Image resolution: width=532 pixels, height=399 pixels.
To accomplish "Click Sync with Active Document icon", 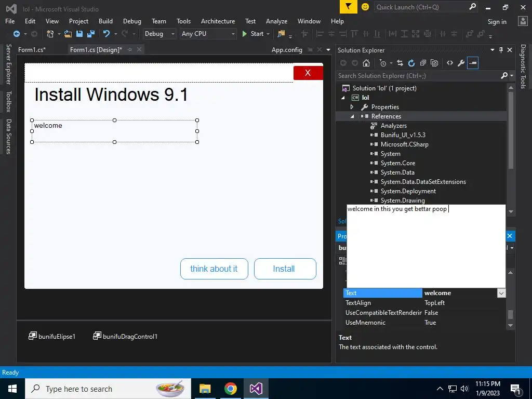I will [x=400, y=63].
